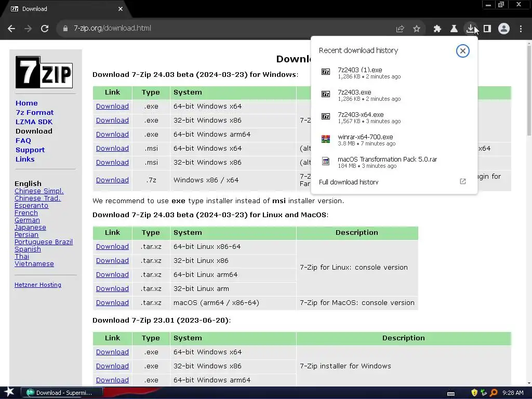Open the LZMA SDK sidebar link
This screenshot has height=399, width=532.
click(34, 122)
